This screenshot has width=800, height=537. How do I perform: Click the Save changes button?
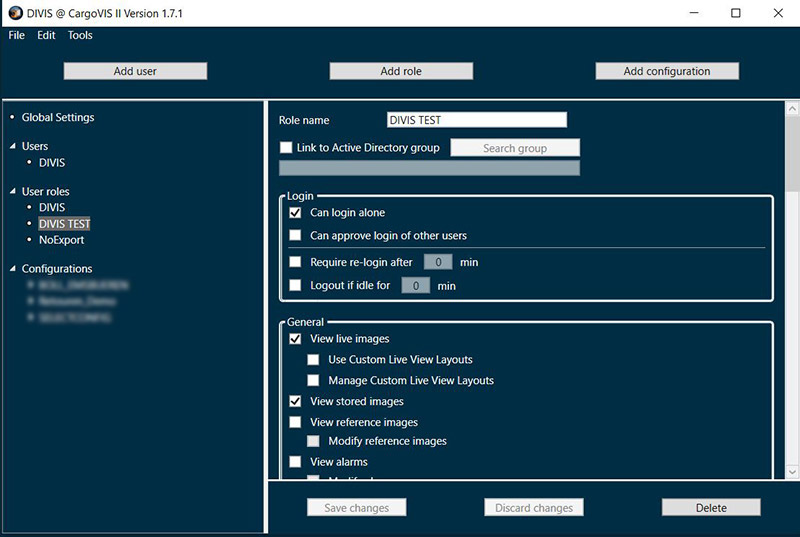coord(357,507)
